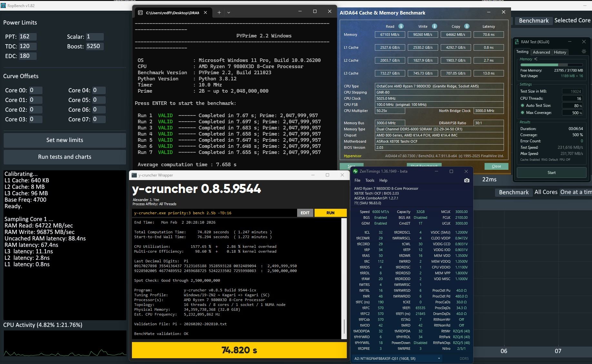The width and height of the screenshot is (592, 364).
Task: Click the L3 Cache Read value 732.27 GB/s
Action: click(390, 73)
